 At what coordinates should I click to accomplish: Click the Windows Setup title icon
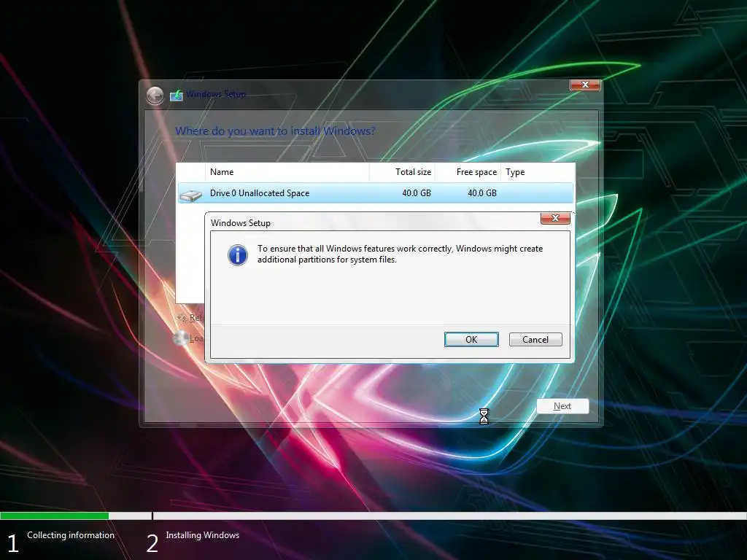pos(177,96)
